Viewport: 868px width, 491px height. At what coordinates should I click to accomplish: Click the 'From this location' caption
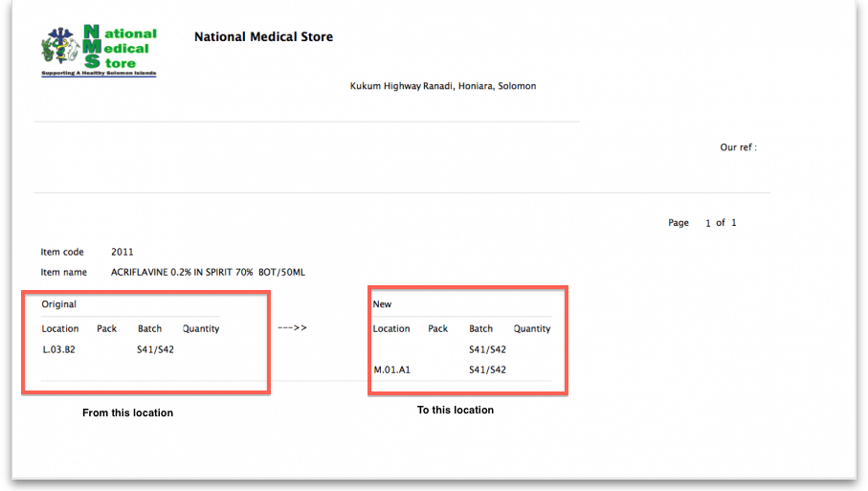(127, 413)
